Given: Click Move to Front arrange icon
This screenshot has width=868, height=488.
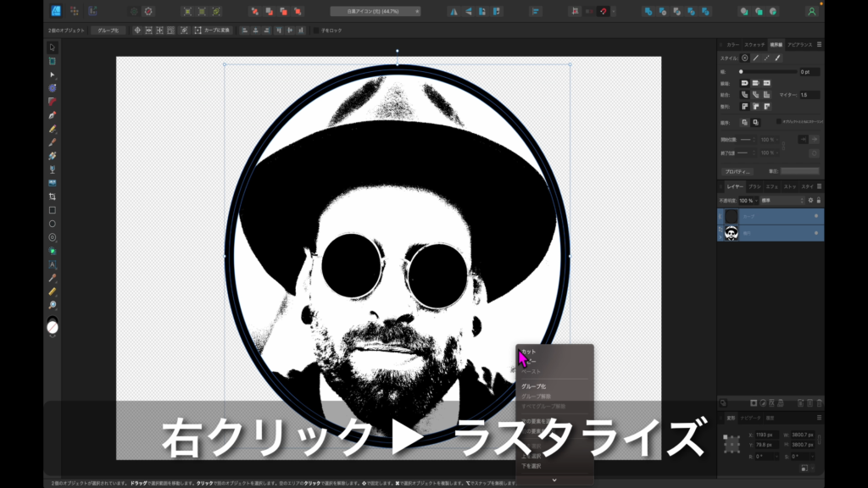Looking at the screenshot, I should coord(298,11).
